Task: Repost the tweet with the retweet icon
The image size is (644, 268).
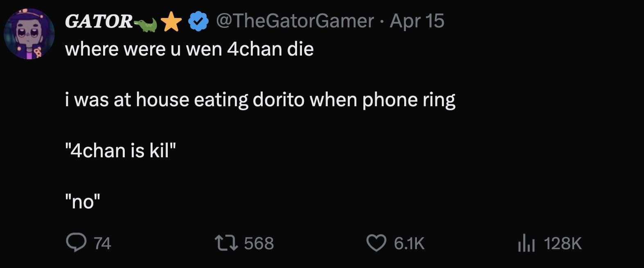Action: pos(226,243)
